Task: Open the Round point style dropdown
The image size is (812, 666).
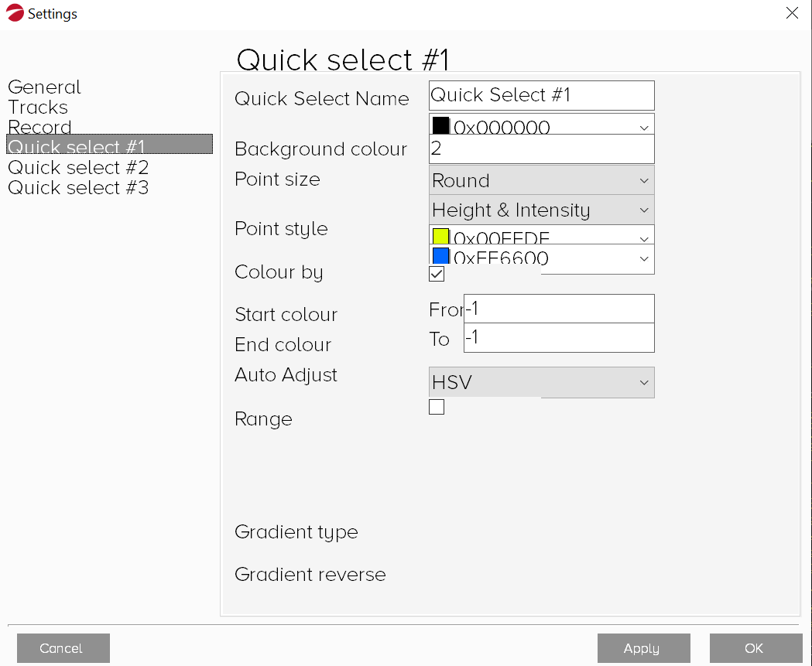Action: pos(541,180)
